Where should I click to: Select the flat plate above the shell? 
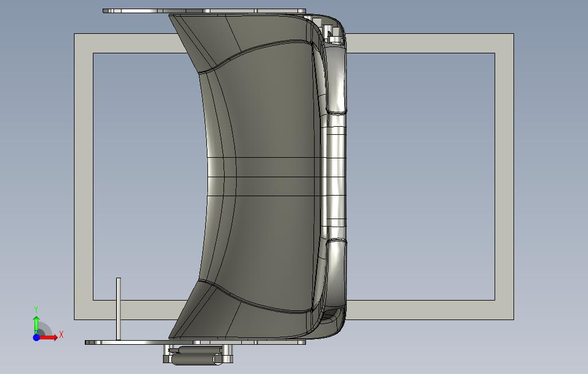point(205,11)
